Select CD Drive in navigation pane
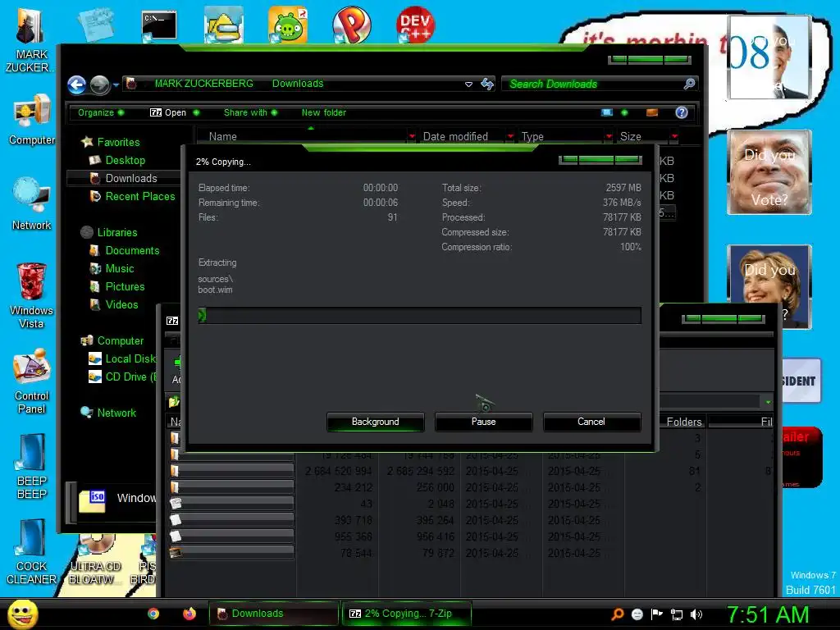 (x=130, y=377)
